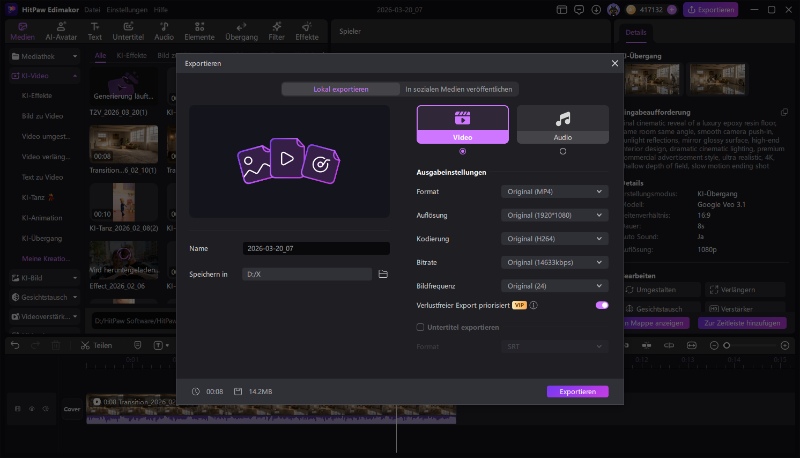Open the Kodierung dropdown Original (H264)

555,239
